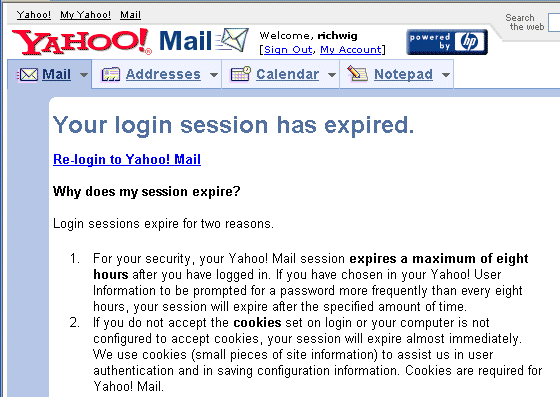Go to My Yahoo! top link

[85, 15]
